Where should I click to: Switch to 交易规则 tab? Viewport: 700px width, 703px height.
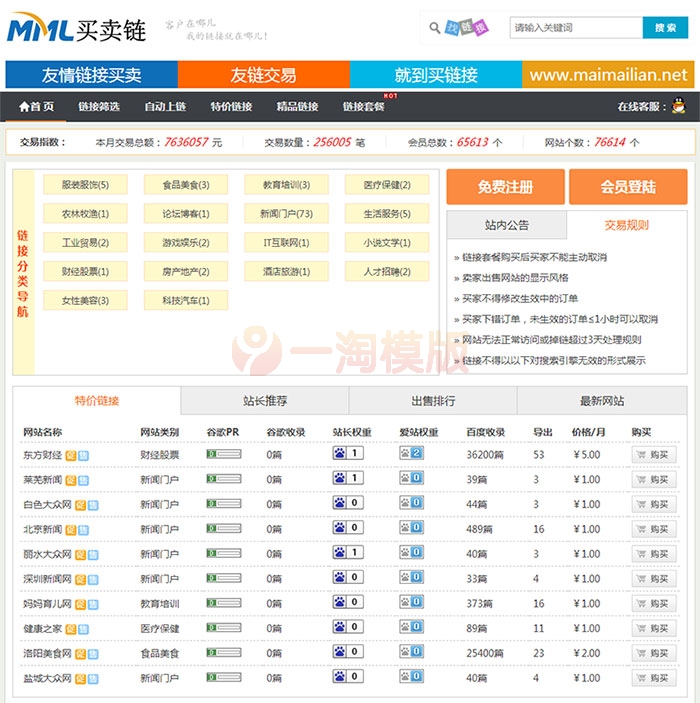click(626, 225)
